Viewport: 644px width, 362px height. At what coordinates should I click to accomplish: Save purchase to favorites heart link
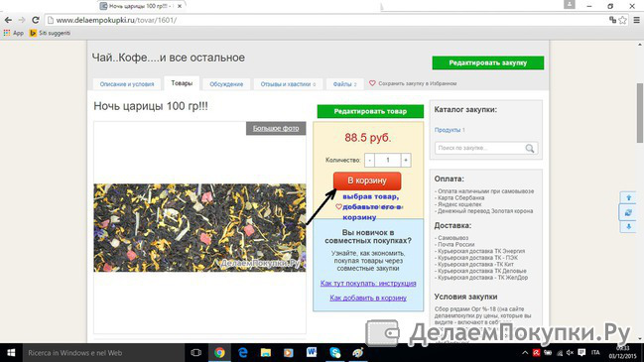click(413, 83)
